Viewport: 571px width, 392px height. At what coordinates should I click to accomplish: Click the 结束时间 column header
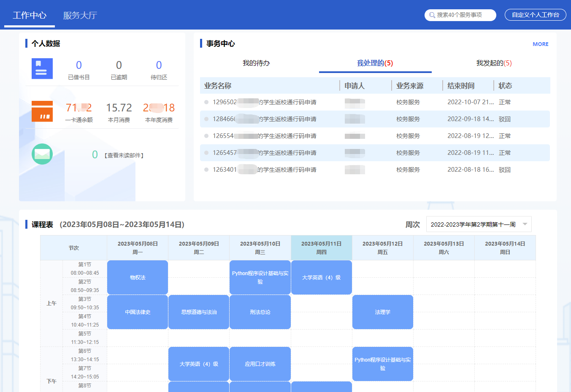pos(461,86)
